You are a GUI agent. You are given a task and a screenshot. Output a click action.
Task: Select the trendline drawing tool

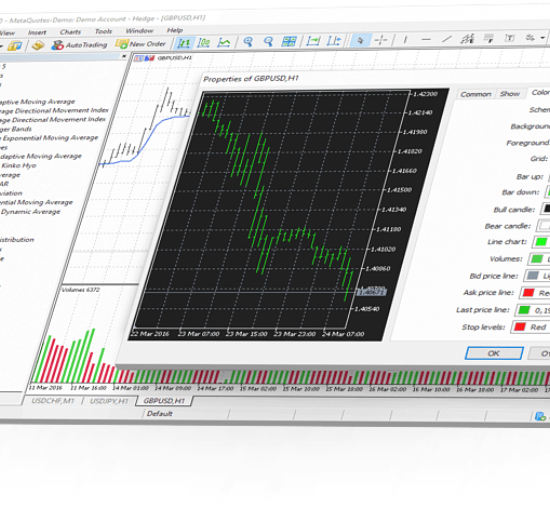point(447,39)
